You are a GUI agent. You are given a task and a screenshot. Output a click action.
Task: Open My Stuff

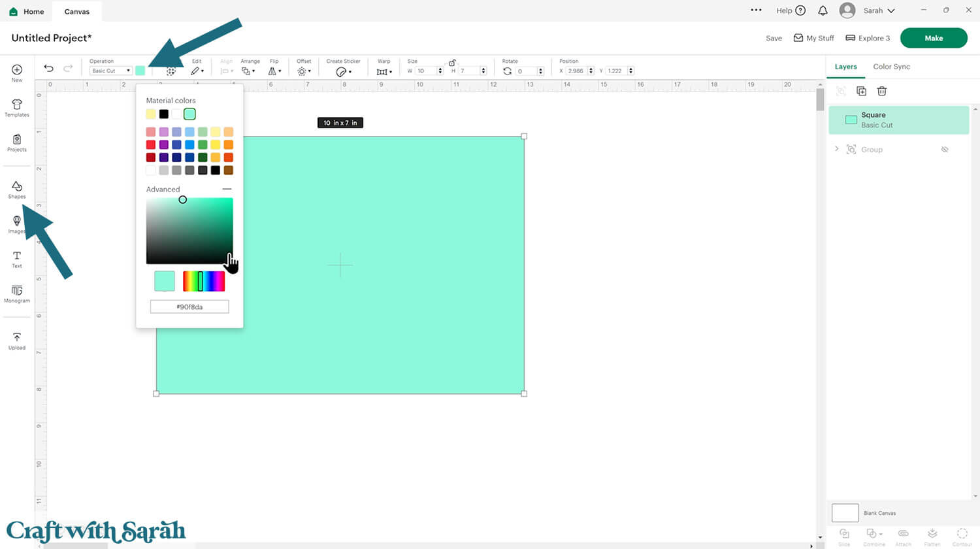pyautogui.click(x=813, y=38)
